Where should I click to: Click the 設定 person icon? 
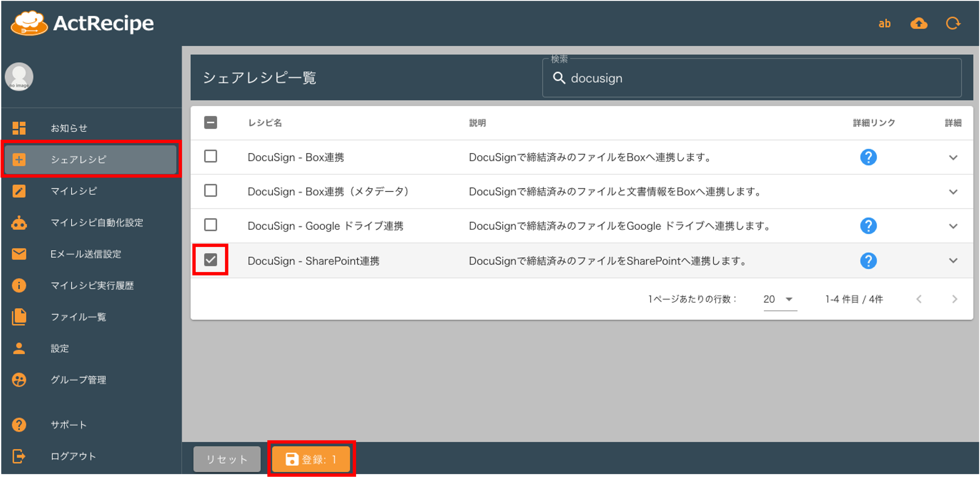pos(19,348)
